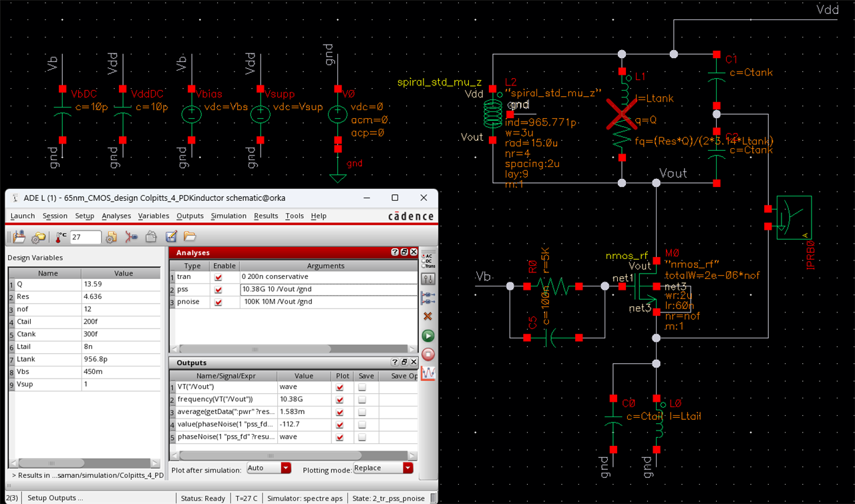855x504 pixels.
Task: Float the Analyses panel with undock icon
Action: (404, 252)
